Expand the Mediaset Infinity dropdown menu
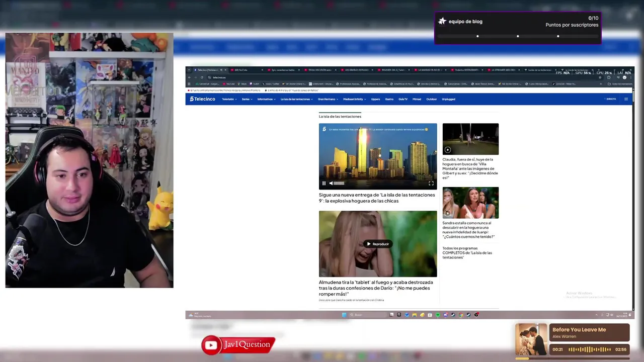The width and height of the screenshot is (644, 362). pyautogui.click(x=354, y=99)
